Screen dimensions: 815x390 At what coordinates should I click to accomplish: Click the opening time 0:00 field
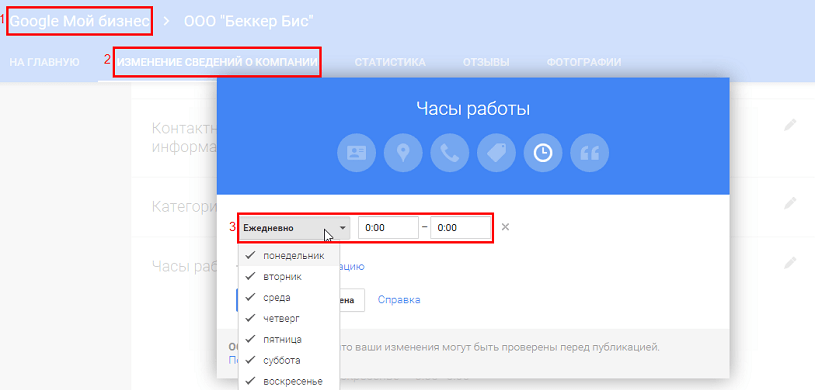point(388,228)
